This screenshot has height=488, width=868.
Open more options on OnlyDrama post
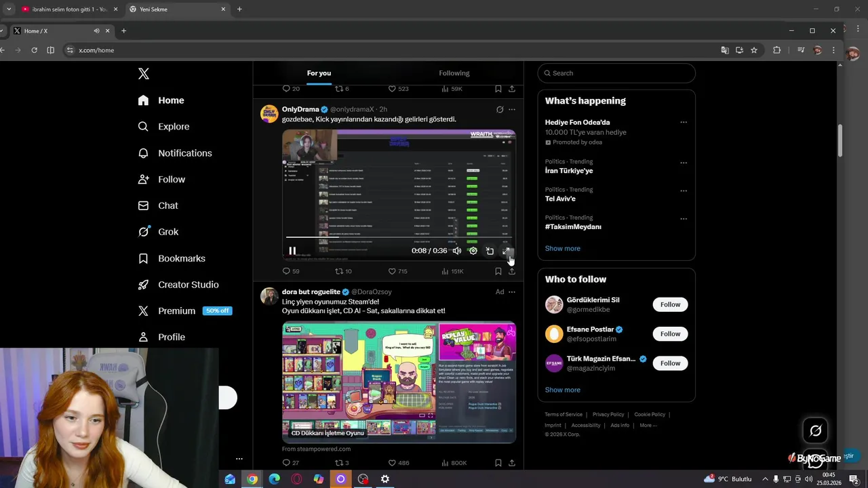click(x=512, y=109)
